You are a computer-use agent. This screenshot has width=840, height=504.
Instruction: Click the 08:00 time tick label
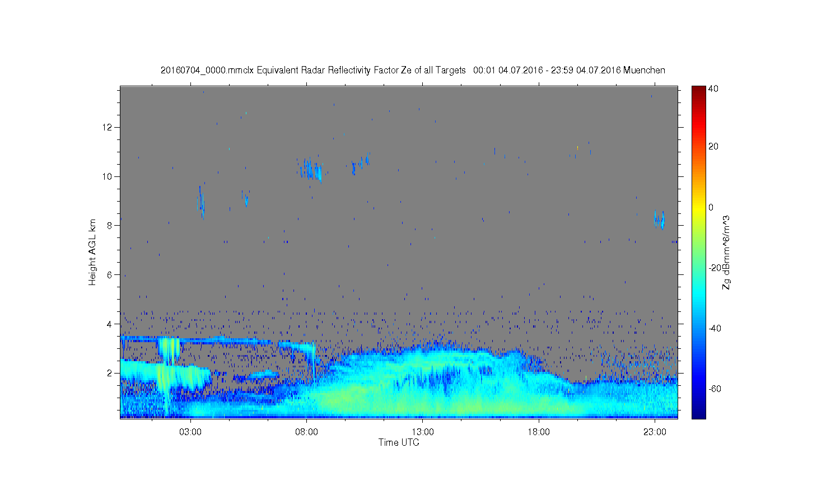pos(307,432)
